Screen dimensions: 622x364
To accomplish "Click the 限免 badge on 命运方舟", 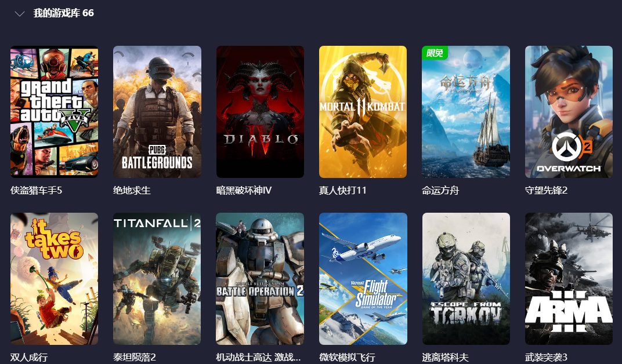I will (435, 53).
